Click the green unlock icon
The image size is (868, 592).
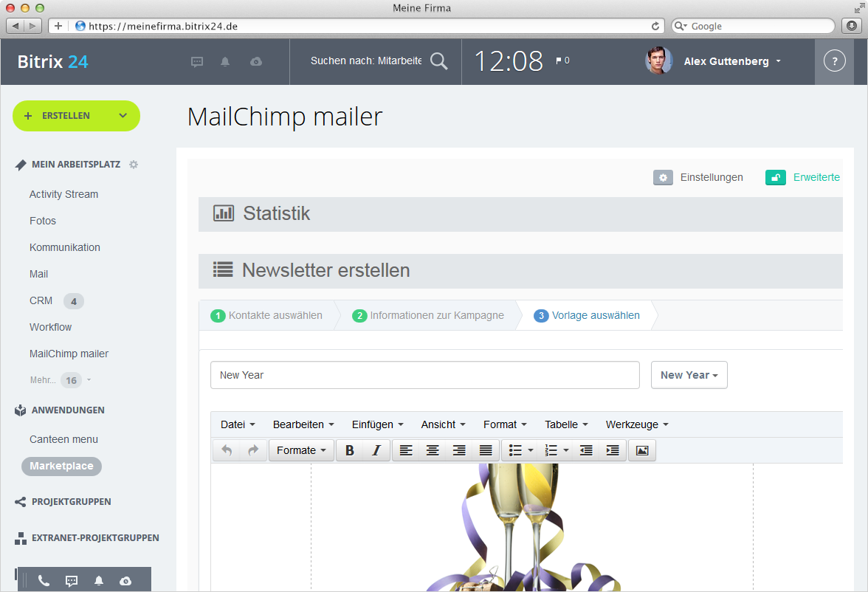[776, 177]
